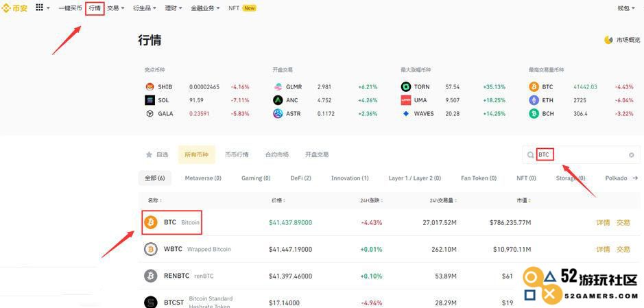
Task: Click the UMA coin icon
Action: (x=406, y=100)
